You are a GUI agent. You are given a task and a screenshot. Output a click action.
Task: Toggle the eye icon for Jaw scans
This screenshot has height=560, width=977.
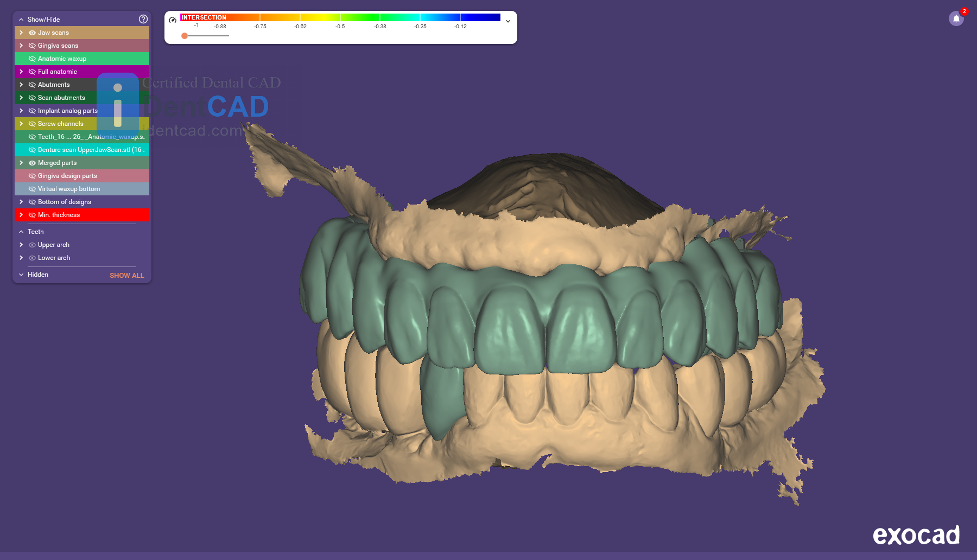(32, 33)
